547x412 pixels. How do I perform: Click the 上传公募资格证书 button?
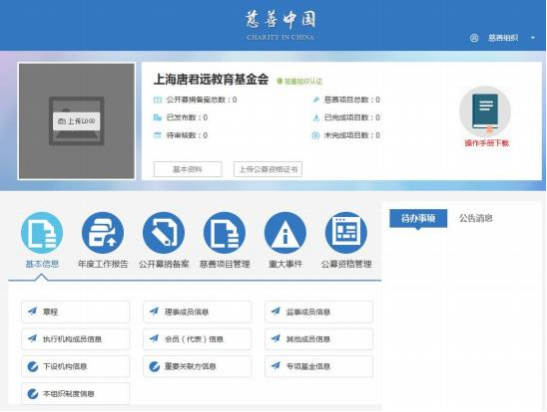(268, 169)
